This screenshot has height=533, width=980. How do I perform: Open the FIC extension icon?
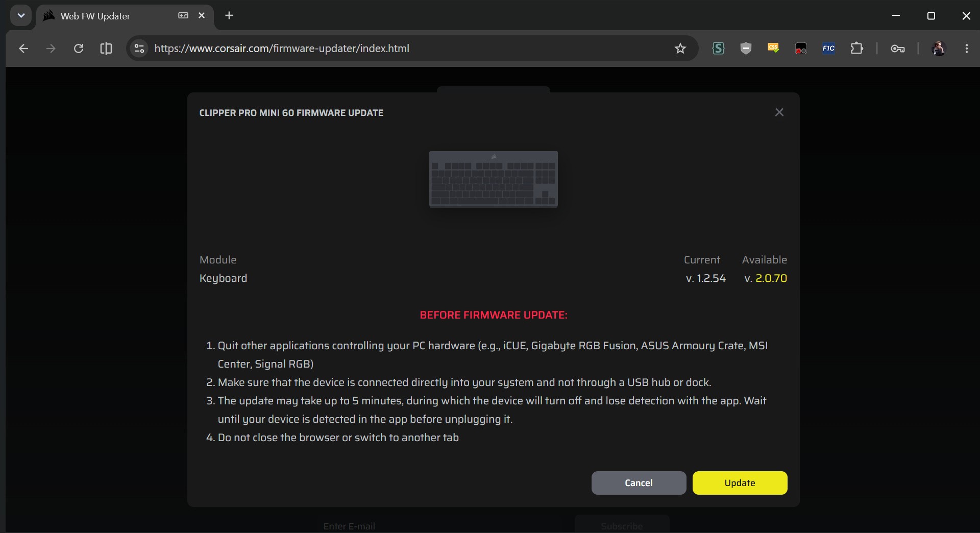[828, 49]
